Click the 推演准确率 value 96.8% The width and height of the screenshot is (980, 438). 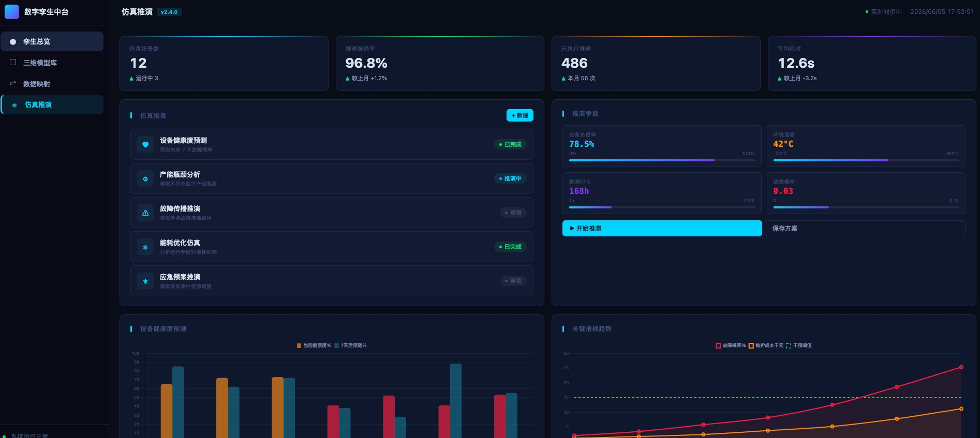[366, 63]
